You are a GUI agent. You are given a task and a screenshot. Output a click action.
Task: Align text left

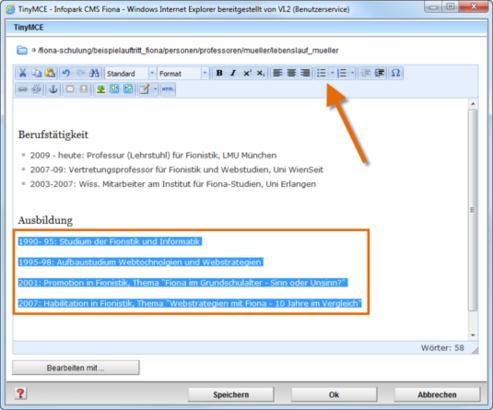click(x=277, y=73)
